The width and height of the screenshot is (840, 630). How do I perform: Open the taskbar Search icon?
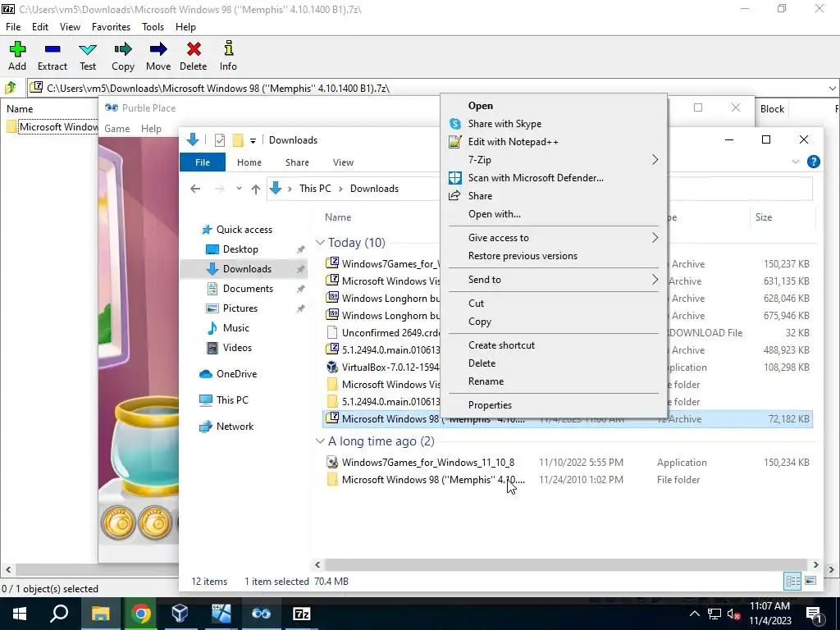(59, 614)
